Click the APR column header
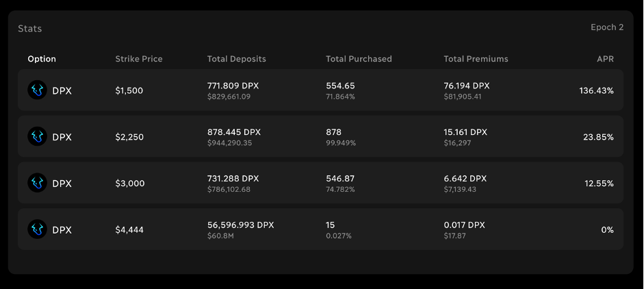The height and width of the screenshot is (289, 644). (x=605, y=59)
